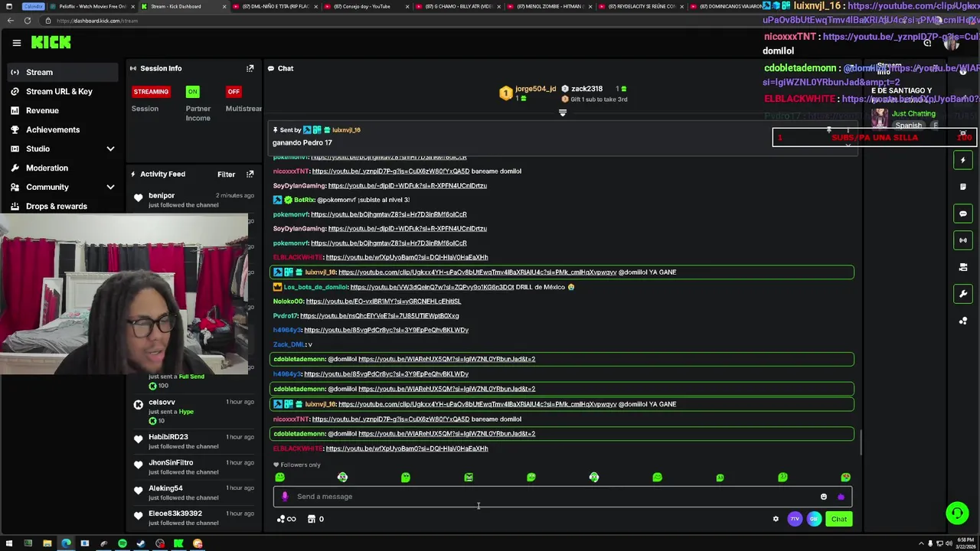This screenshot has height=551, width=980.
Task: Open chat settings gear icon
Action: 776,519
